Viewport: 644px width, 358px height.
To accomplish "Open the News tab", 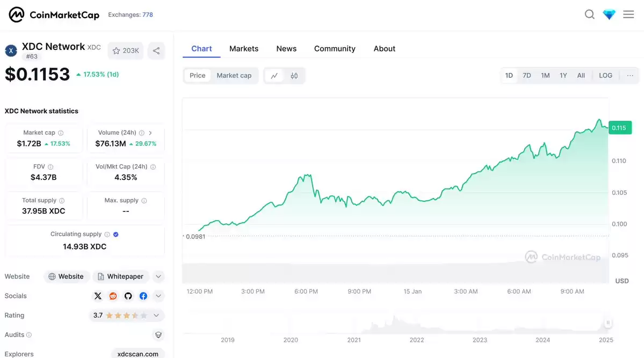I will 286,48.
